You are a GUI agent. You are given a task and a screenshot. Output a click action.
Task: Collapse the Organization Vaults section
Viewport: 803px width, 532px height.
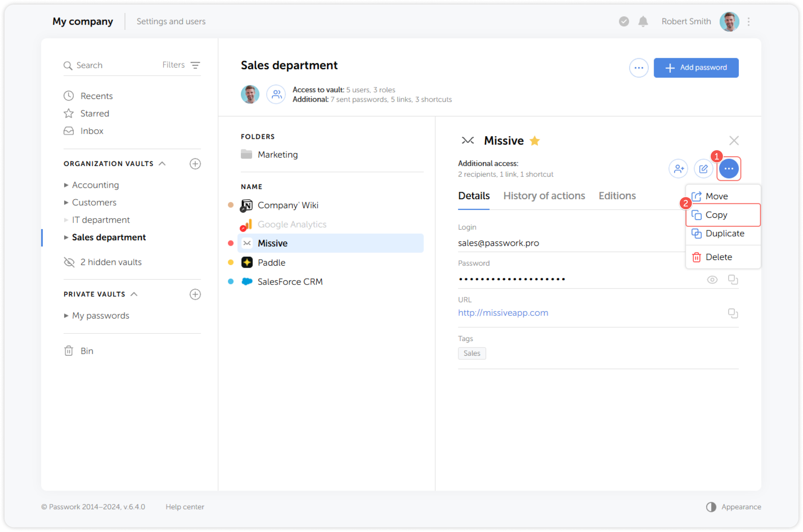(x=163, y=163)
